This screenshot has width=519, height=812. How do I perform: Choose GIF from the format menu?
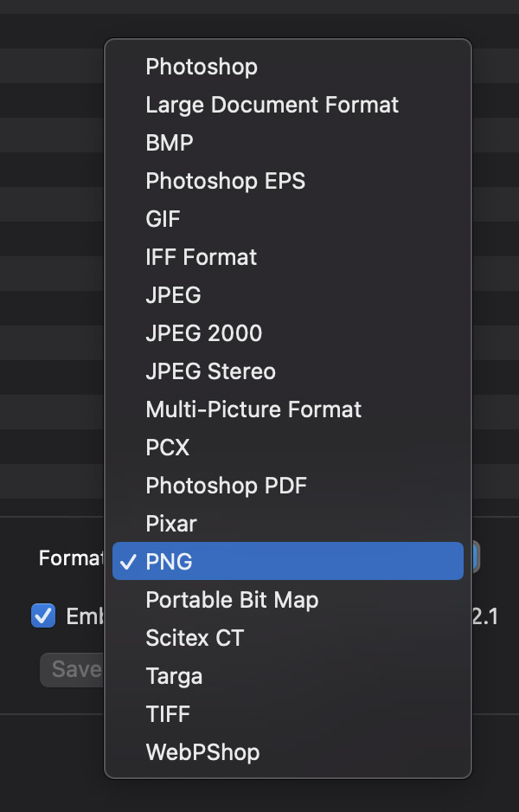coord(163,219)
